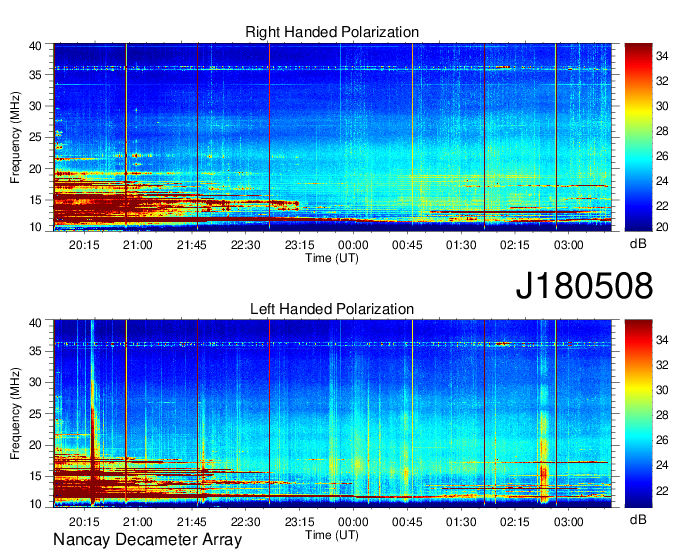Click the 20:15 time tick under Right Handed plot
Screen dimensions: 680x552
click(x=84, y=245)
